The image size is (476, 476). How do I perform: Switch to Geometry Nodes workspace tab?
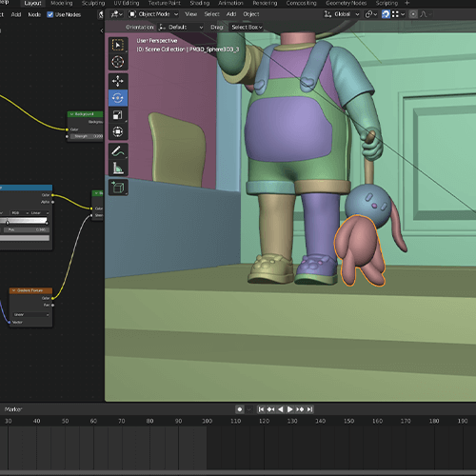tap(346, 3)
